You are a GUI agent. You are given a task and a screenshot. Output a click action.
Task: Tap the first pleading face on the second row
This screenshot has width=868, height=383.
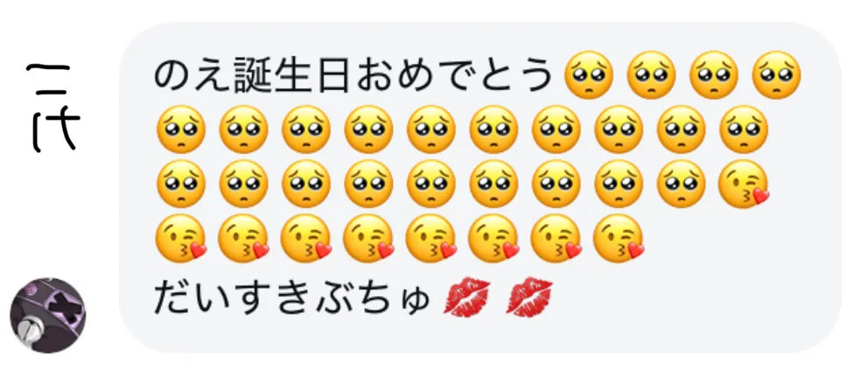coord(181,129)
